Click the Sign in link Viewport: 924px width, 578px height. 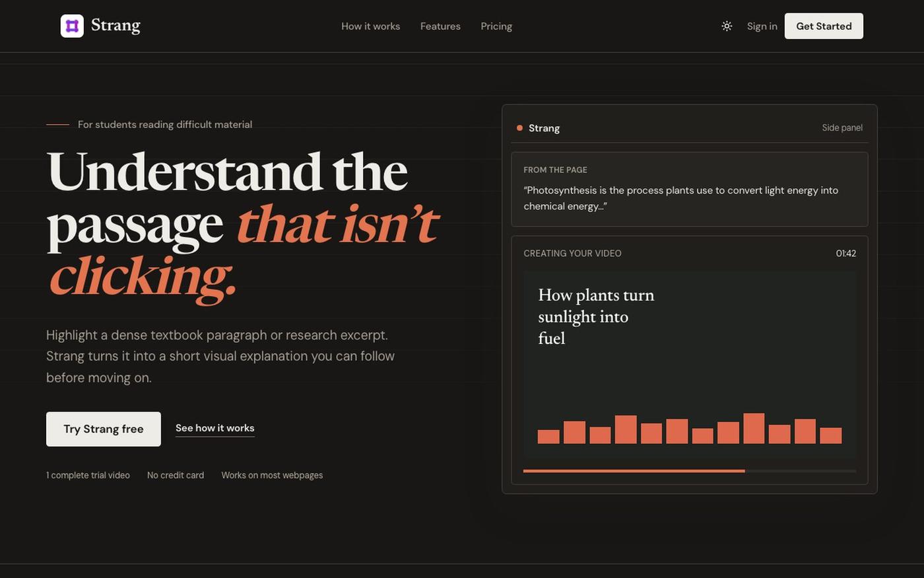(x=762, y=26)
